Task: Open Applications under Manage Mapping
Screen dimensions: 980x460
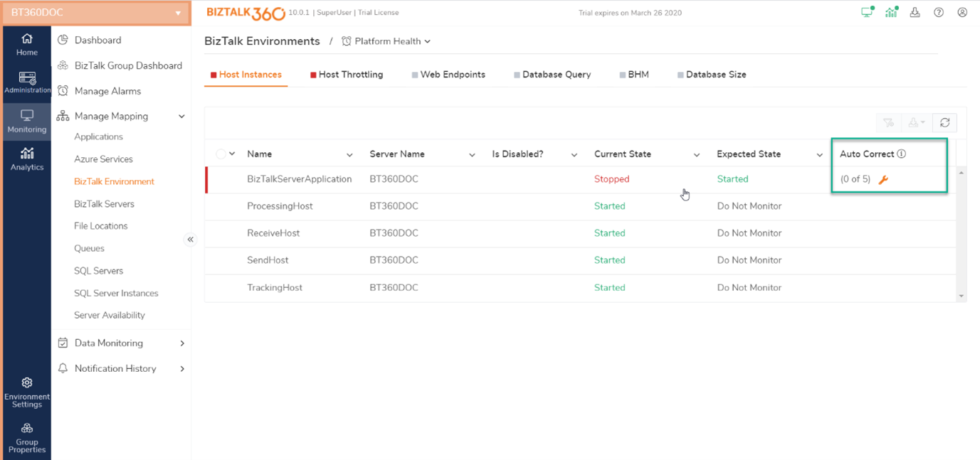Action: [98, 137]
